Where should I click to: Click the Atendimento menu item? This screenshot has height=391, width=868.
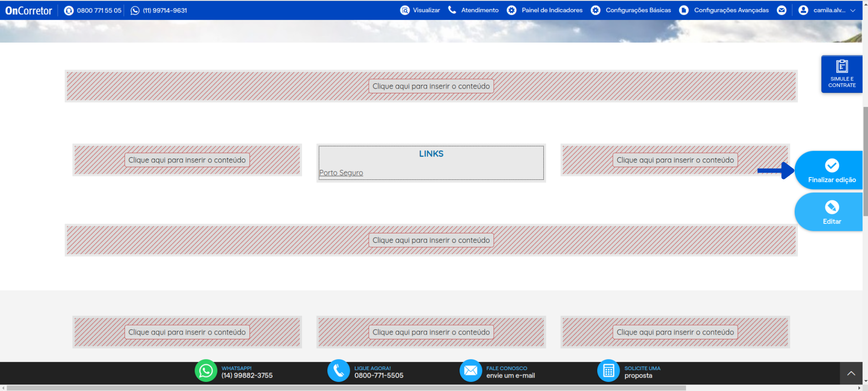tap(473, 10)
